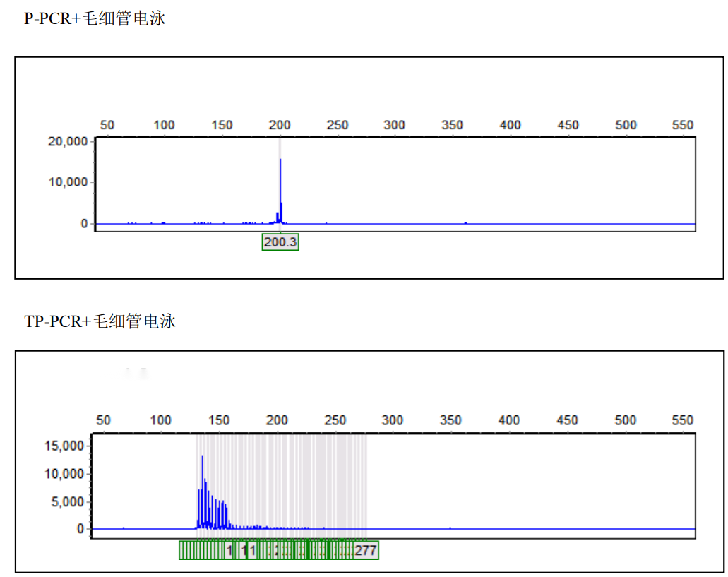
Task: Select the small peak near 350 in bottom chart
Action: point(450,528)
